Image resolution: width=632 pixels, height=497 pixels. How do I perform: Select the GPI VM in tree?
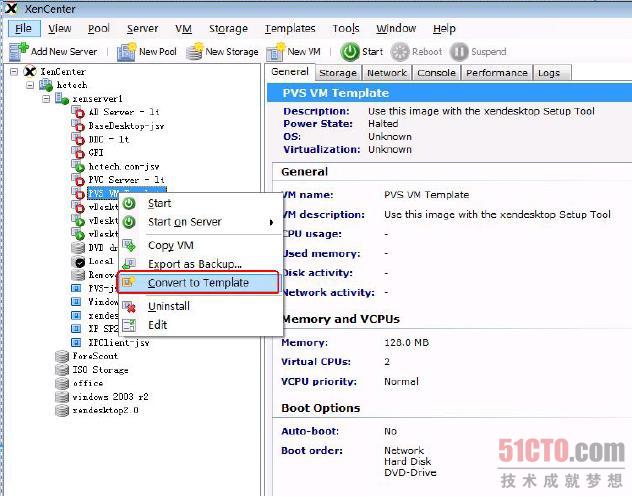(x=96, y=153)
